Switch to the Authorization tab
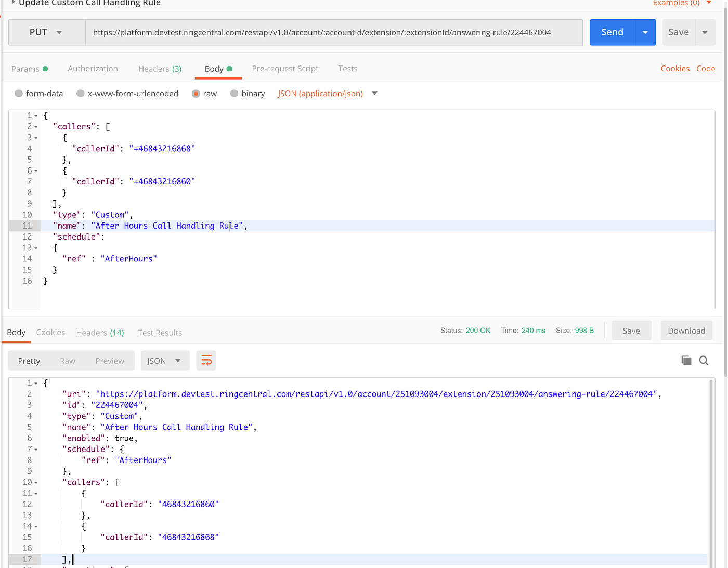728x568 pixels. tap(93, 68)
